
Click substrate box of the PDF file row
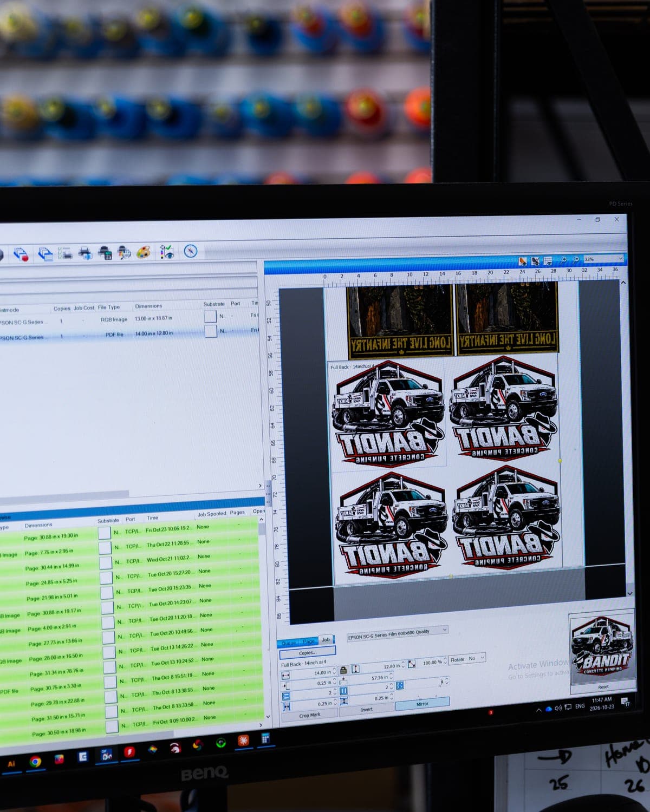point(210,331)
